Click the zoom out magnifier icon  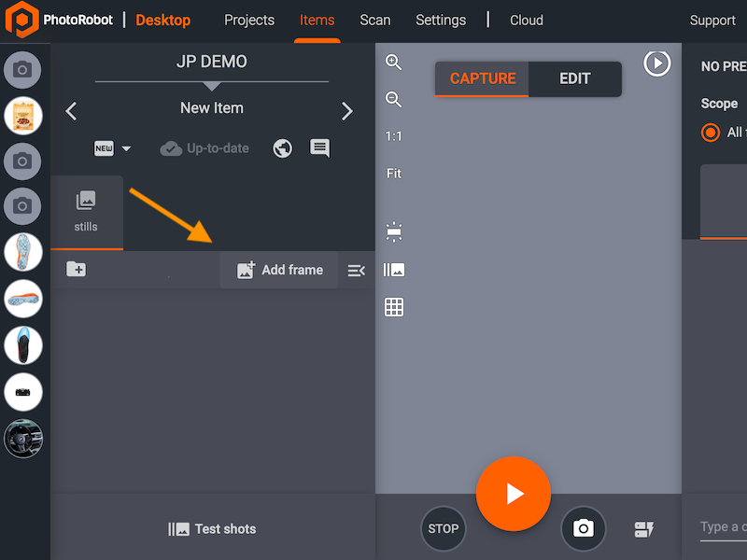tap(394, 100)
